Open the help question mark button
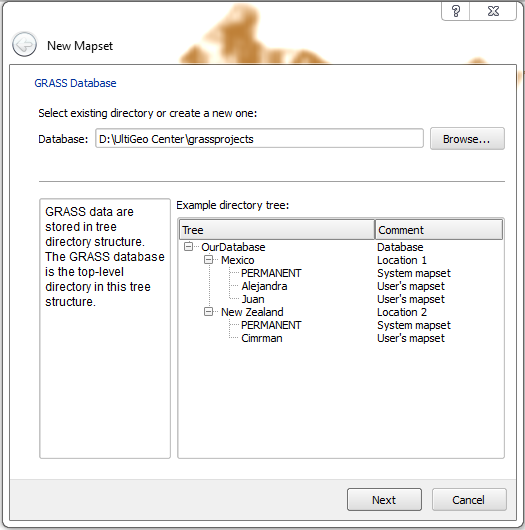This screenshot has width=525, height=530. (x=456, y=11)
